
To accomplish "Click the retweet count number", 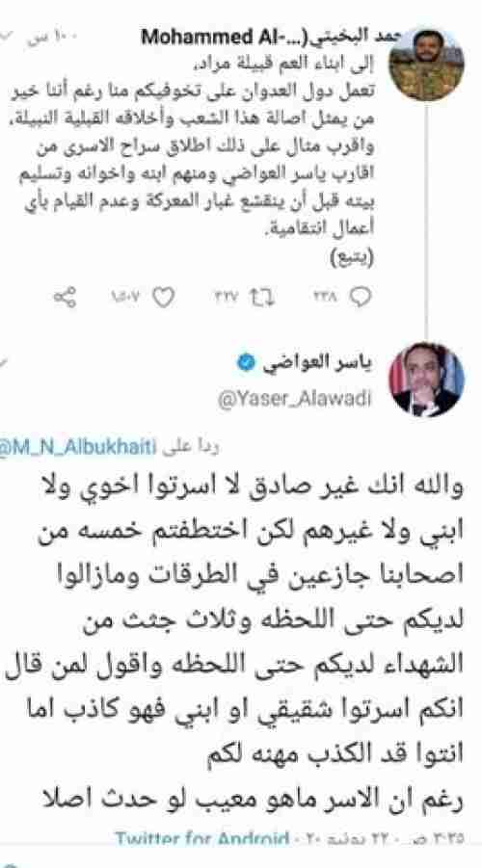I will click(225, 299).
